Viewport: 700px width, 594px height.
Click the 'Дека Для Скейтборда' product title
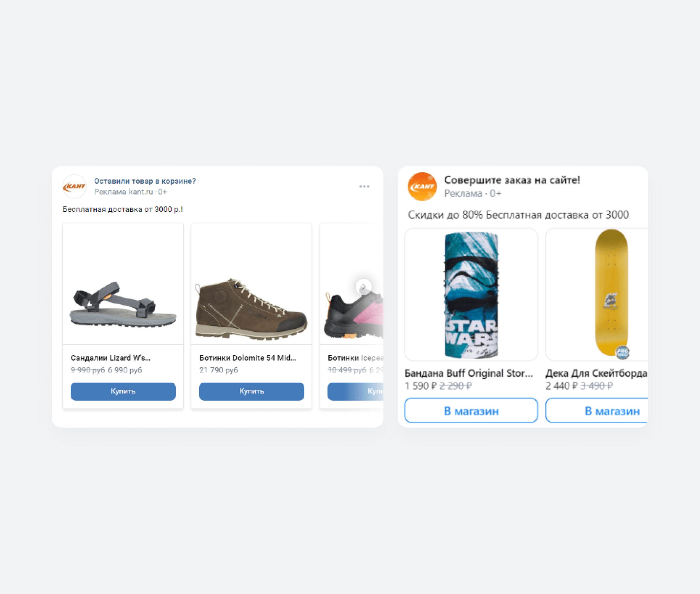tap(596, 373)
